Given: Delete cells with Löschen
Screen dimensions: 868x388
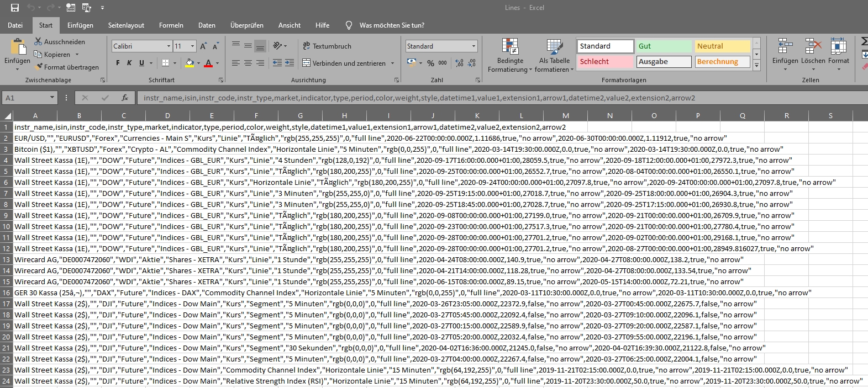Looking at the screenshot, I should [x=813, y=55].
